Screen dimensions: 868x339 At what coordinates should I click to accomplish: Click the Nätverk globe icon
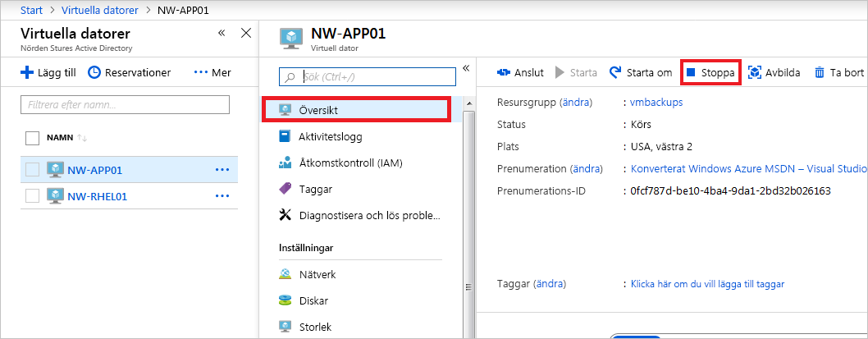285,274
